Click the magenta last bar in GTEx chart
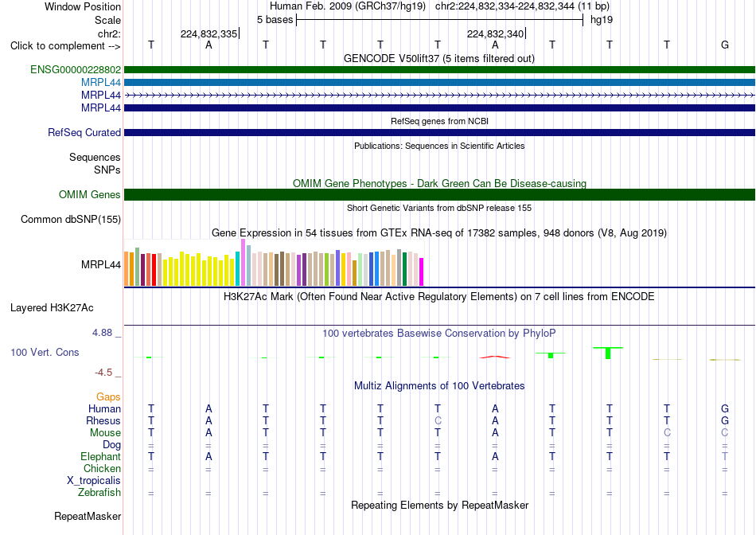Viewport: 756px width, 535px height. (x=421, y=272)
